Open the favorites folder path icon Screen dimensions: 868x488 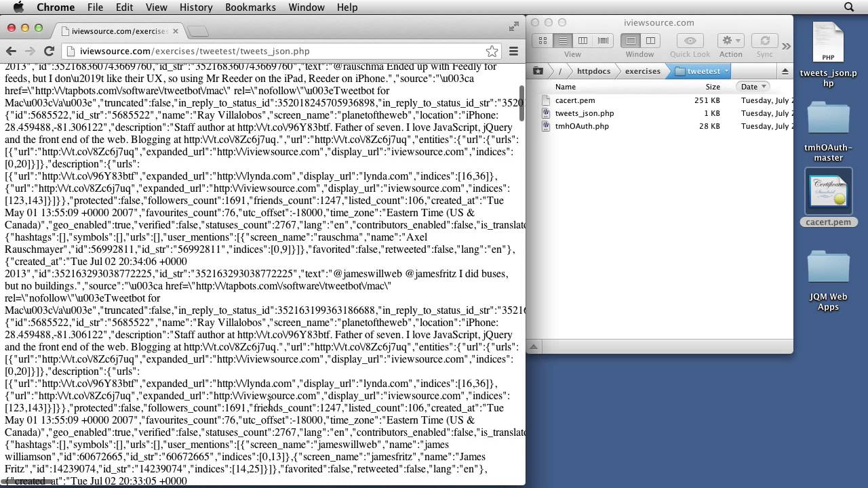coord(538,71)
